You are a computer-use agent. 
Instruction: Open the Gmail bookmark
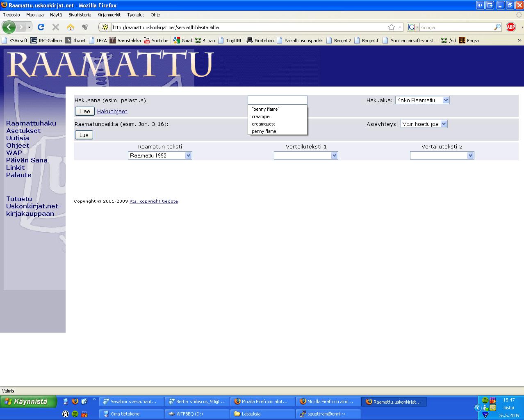[x=183, y=41]
